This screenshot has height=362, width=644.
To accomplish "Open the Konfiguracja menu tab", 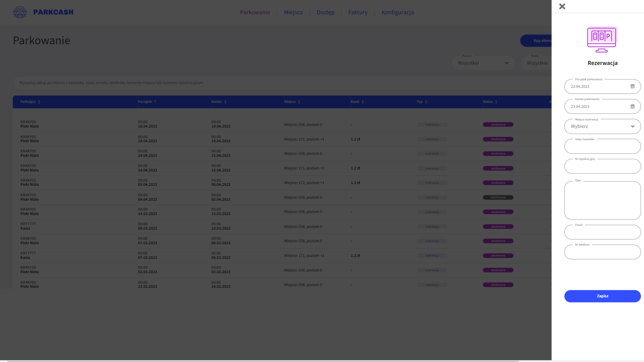I will (397, 12).
